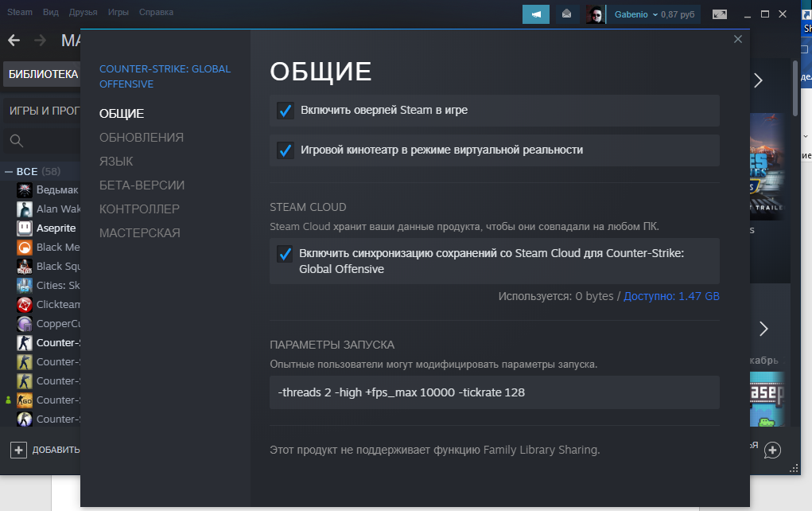Open the Вид menu

tap(51, 12)
